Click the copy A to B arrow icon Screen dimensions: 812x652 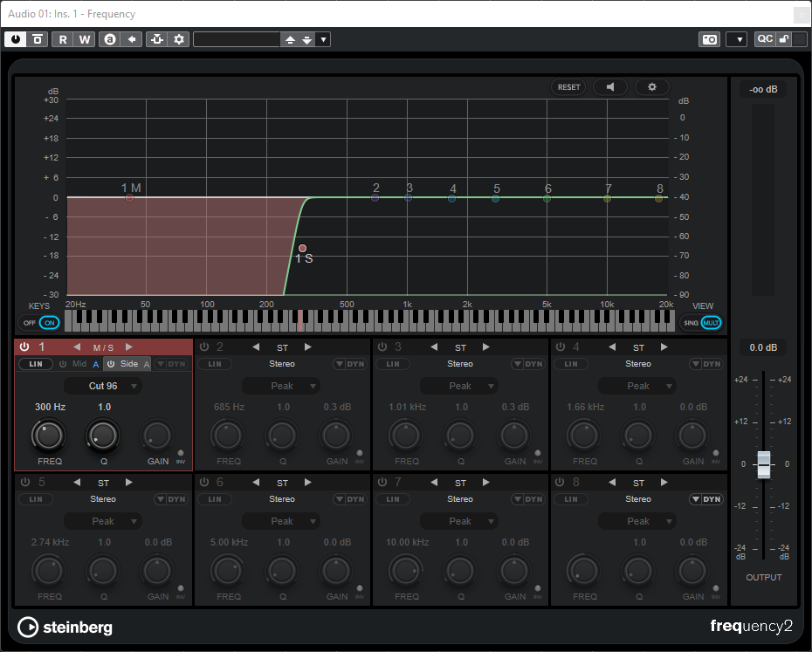tap(132, 39)
